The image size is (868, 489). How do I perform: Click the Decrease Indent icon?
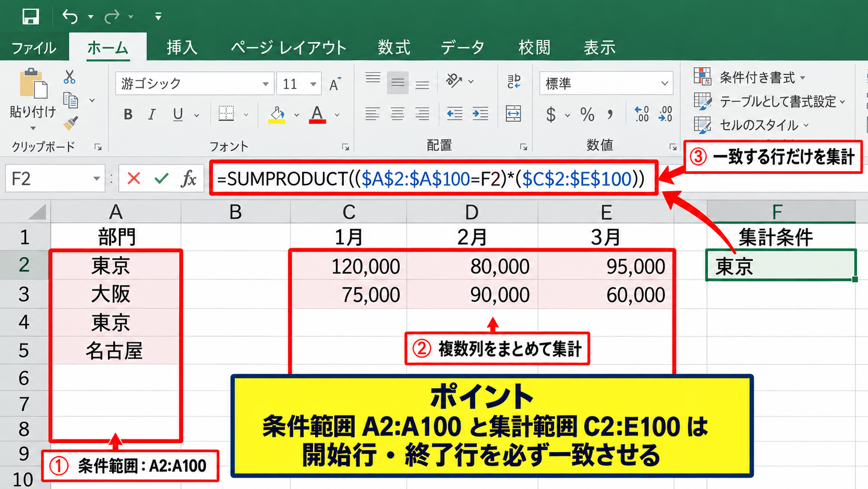(455, 113)
